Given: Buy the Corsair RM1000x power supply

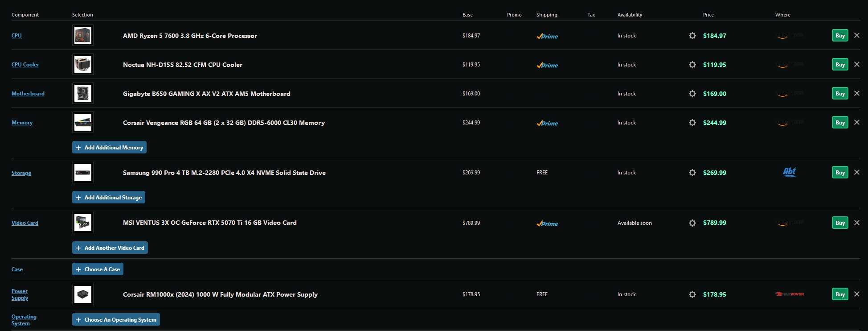Looking at the screenshot, I should point(840,294).
